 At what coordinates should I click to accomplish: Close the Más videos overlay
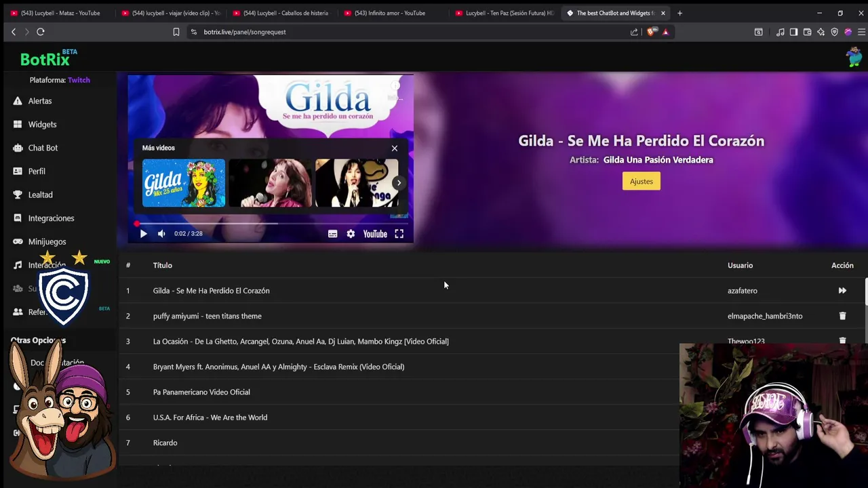point(394,148)
